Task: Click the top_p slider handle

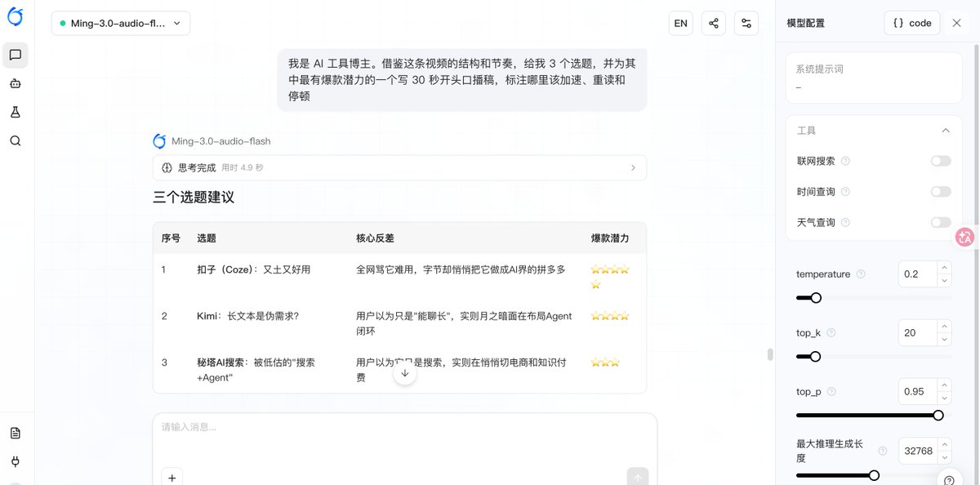Action: (x=938, y=415)
